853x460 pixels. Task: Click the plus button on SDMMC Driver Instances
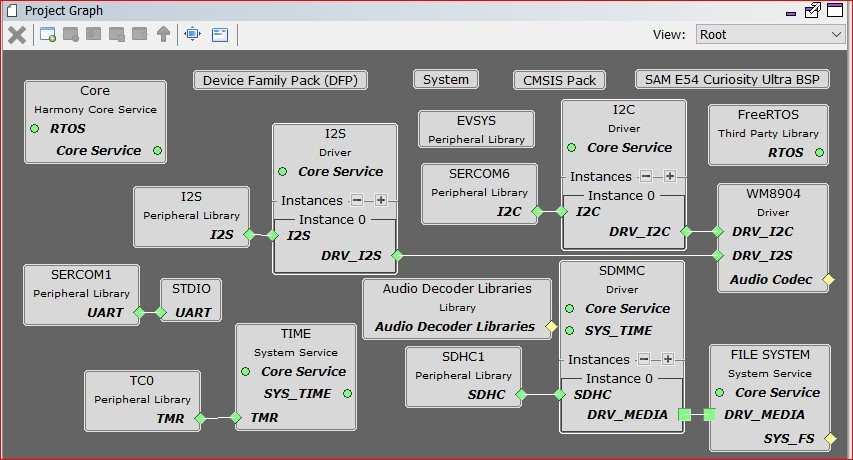click(x=668, y=359)
